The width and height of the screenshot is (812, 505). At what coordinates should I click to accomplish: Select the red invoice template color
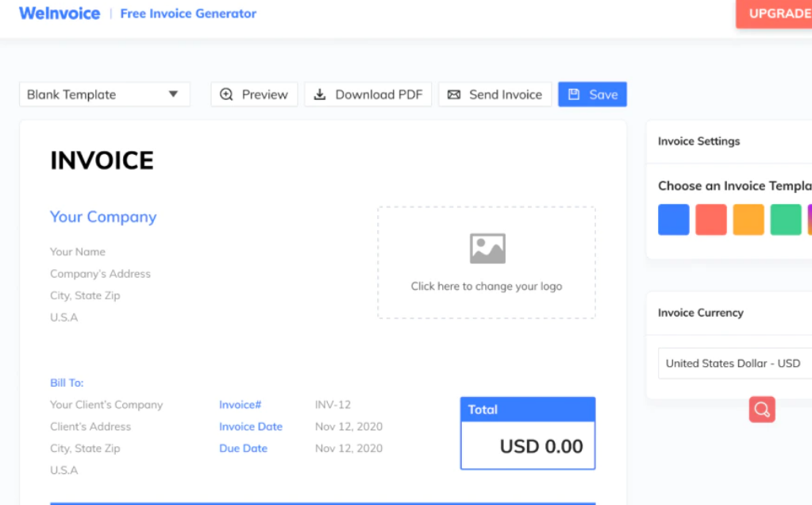click(711, 220)
